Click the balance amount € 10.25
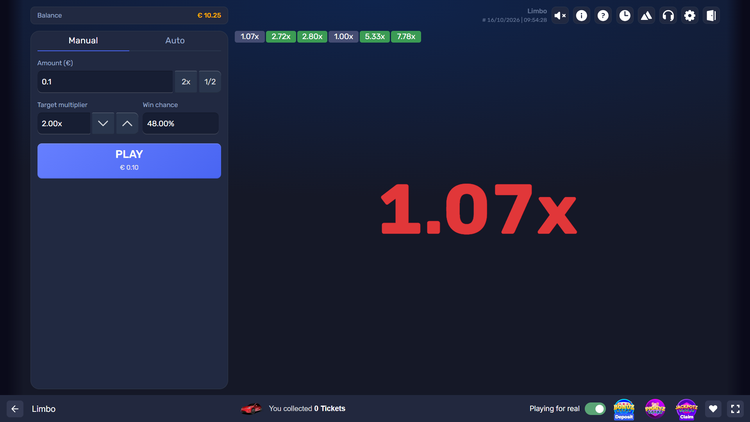Screen dimensions: 750x422 click(x=209, y=15)
